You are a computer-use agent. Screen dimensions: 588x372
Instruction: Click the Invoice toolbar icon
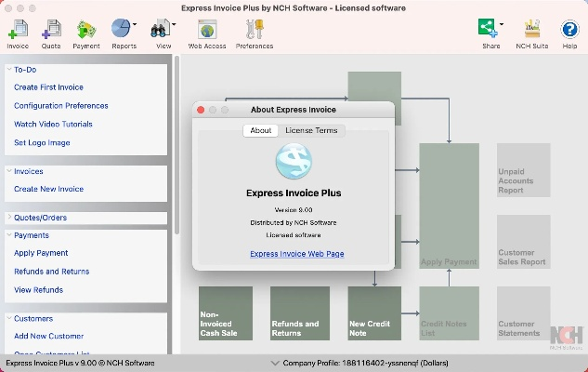coord(18,33)
